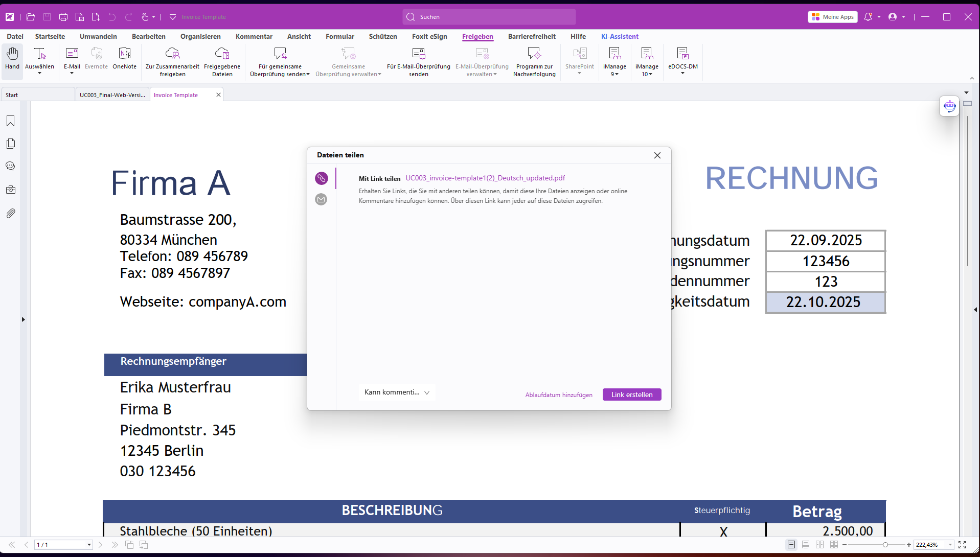980x557 pixels.
Task: Click the Foxit app logo icon
Action: coord(10,17)
